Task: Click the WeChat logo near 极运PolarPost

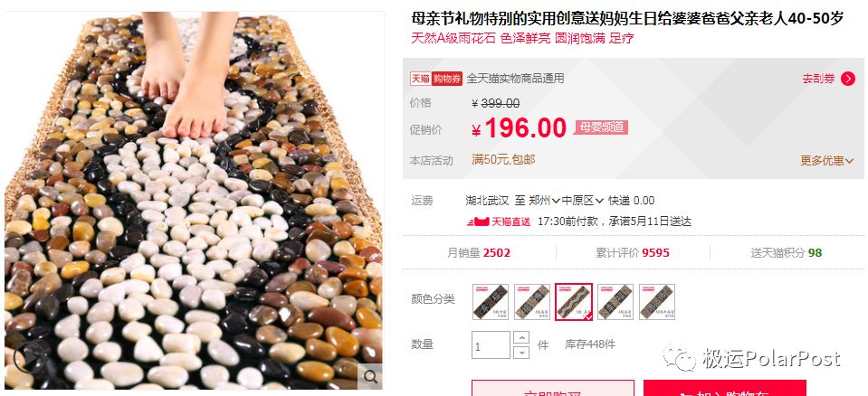Action: point(680,358)
